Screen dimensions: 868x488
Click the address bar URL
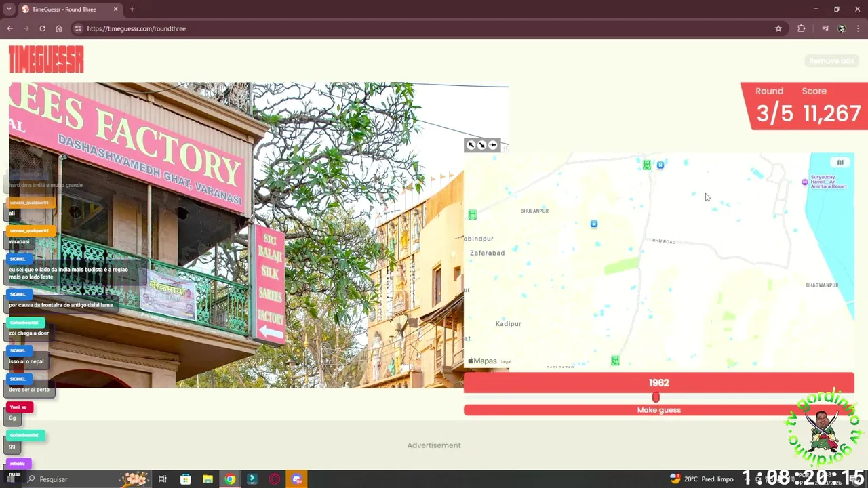point(136,28)
